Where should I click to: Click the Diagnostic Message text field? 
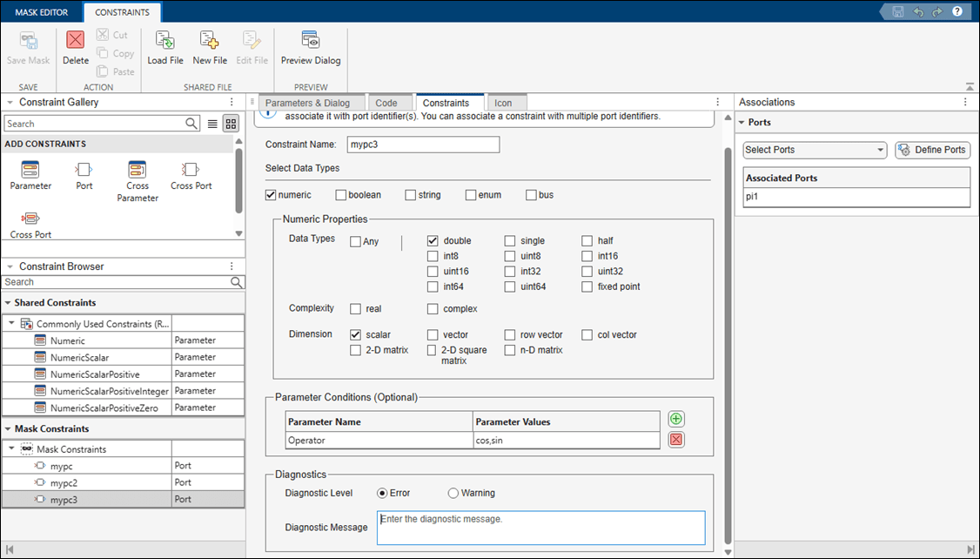pos(540,528)
